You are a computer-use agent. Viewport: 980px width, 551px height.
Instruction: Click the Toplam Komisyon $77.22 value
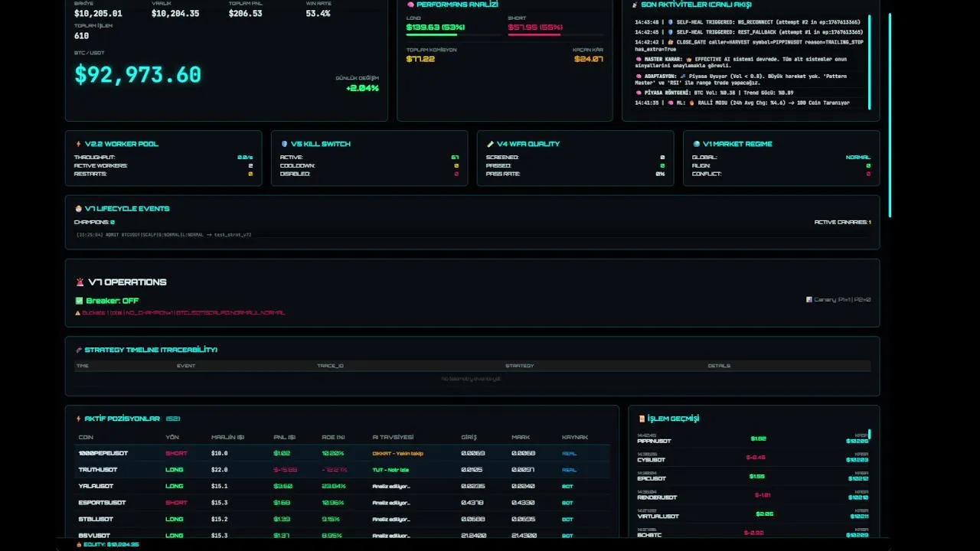coord(420,59)
